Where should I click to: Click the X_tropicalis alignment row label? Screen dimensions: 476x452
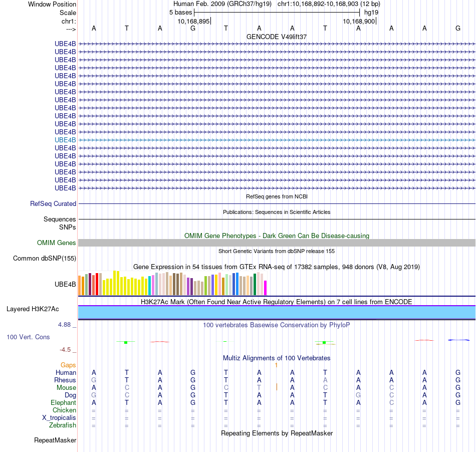click(59, 418)
